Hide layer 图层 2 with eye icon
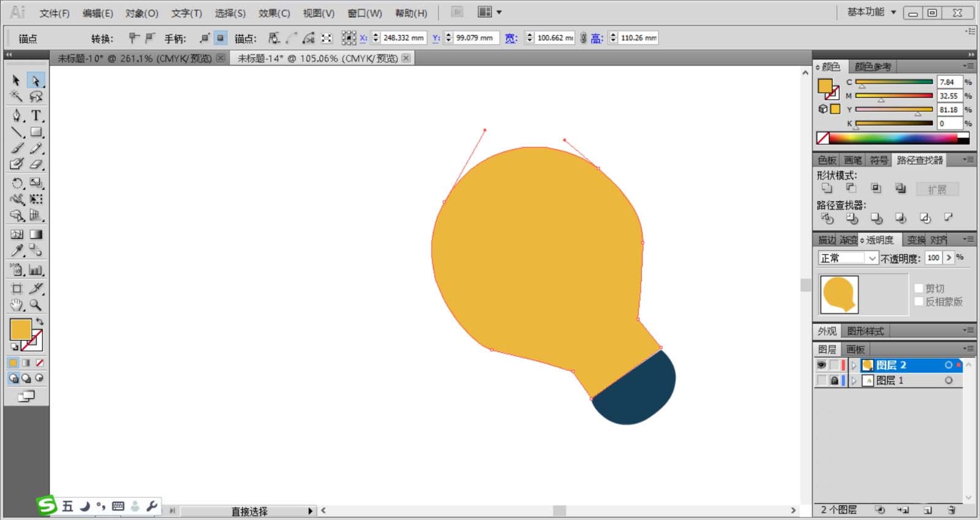 coord(821,365)
